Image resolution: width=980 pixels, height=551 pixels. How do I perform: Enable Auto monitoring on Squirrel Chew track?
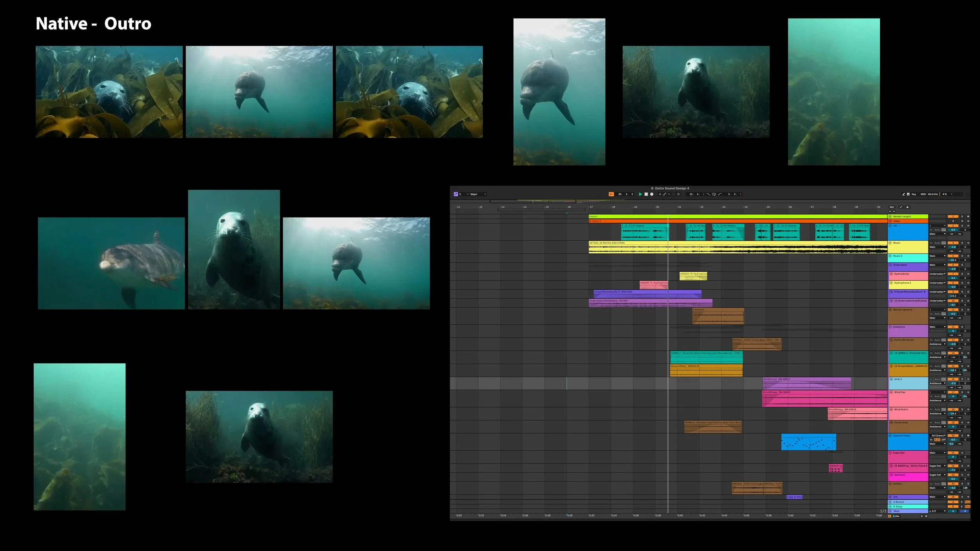coord(937,440)
